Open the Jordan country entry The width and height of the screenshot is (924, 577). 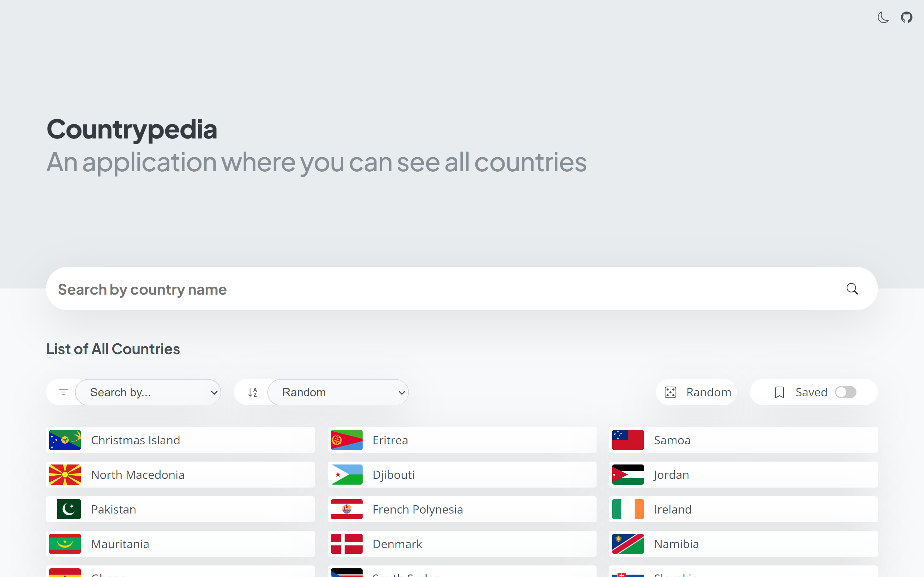click(671, 474)
